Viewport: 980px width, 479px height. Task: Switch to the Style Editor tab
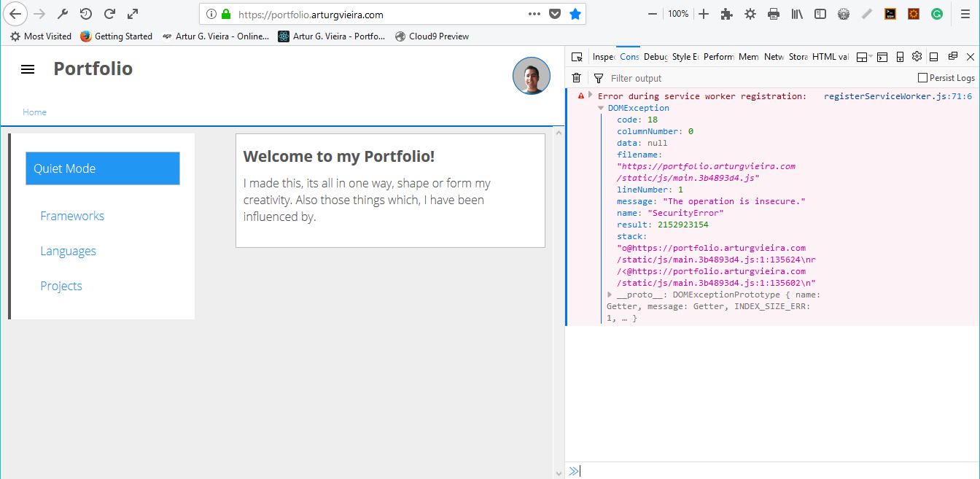pos(685,57)
